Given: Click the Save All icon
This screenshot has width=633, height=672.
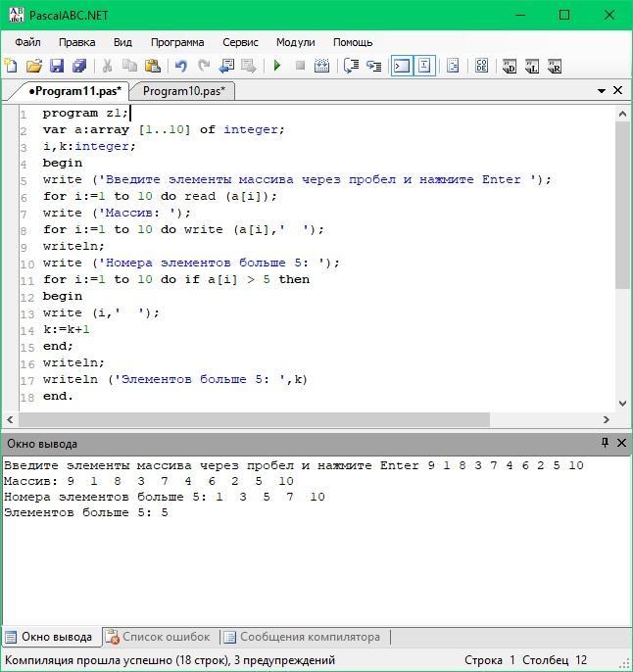Looking at the screenshot, I should point(78,66).
